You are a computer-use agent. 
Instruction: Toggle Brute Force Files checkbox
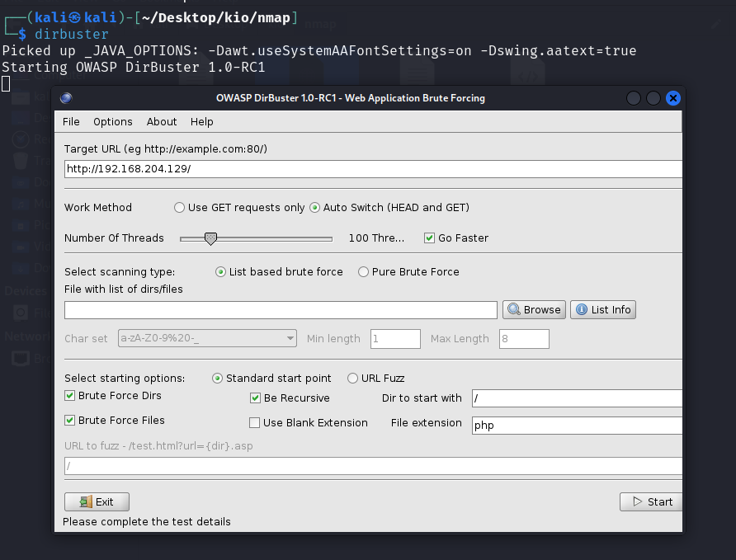pos(69,420)
